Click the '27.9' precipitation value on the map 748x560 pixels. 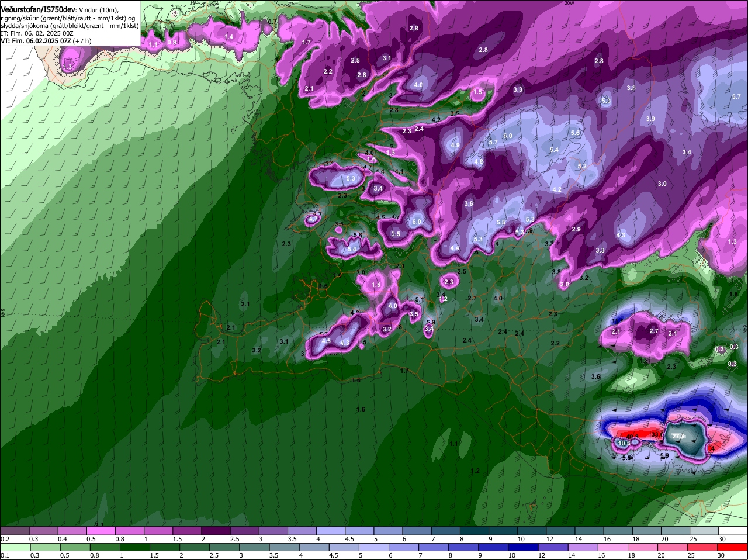(679, 437)
